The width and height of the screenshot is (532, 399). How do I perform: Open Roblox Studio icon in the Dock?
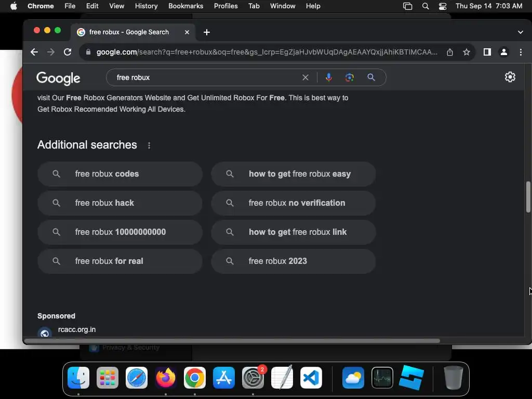click(x=411, y=378)
